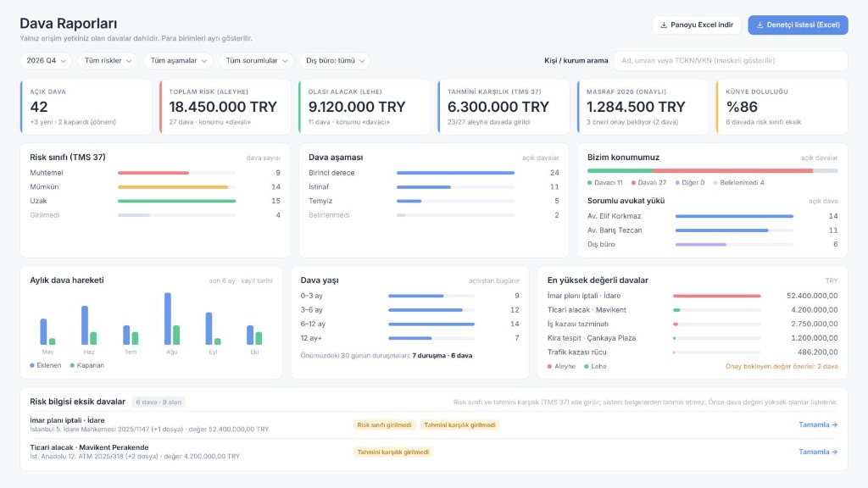Select the Uzak risk class row
Image resolution: width=868 pixels, height=488 pixels.
[x=155, y=201]
